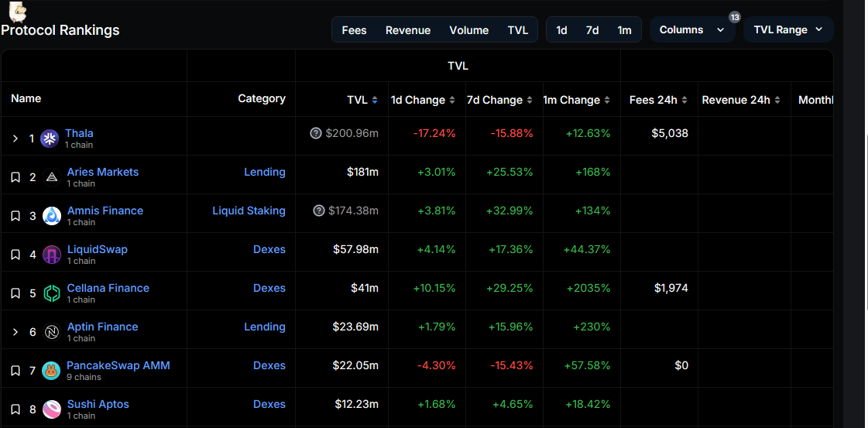868x428 pixels.
Task: Sort by the 1m Change column
Action: (x=607, y=100)
